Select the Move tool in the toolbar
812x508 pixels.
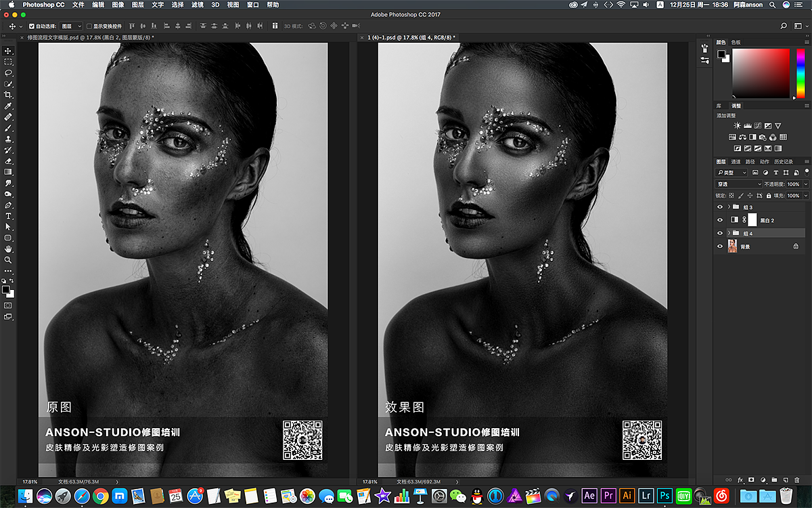8,51
